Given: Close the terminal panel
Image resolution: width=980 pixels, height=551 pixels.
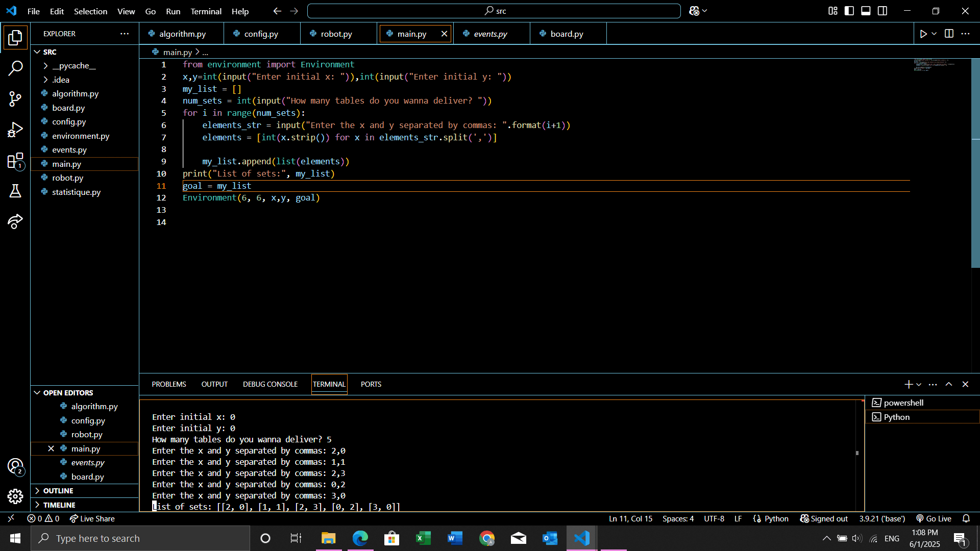Looking at the screenshot, I should (x=965, y=384).
